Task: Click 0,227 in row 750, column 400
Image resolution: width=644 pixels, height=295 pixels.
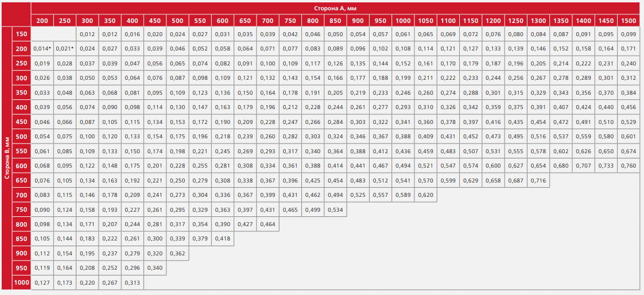Action: point(132,209)
